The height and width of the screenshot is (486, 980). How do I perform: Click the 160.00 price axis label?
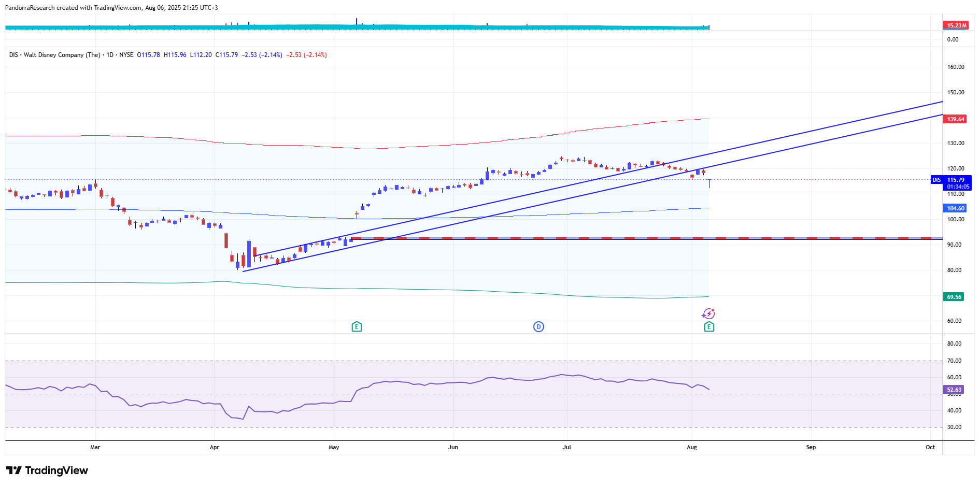956,67
